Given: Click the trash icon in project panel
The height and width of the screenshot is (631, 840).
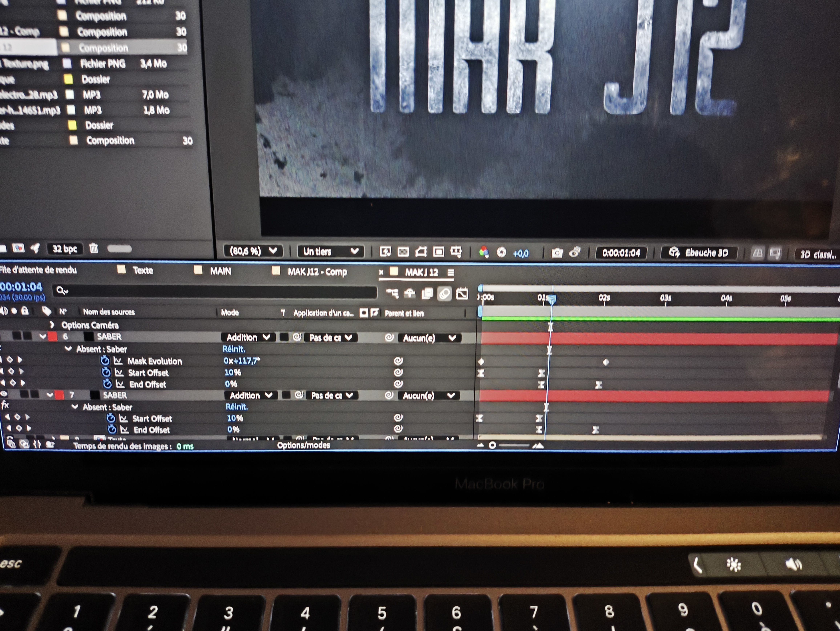Looking at the screenshot, I should (x=93, y=248).
